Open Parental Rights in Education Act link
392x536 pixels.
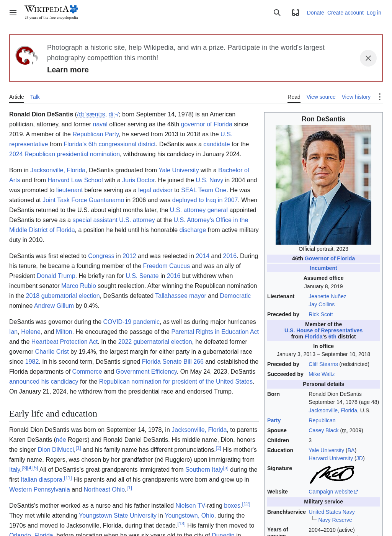pos(215,332)
